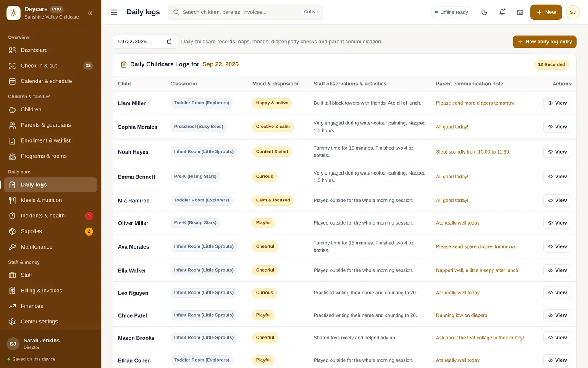
Task: Go to Supplies page
Action: (50, 231)
